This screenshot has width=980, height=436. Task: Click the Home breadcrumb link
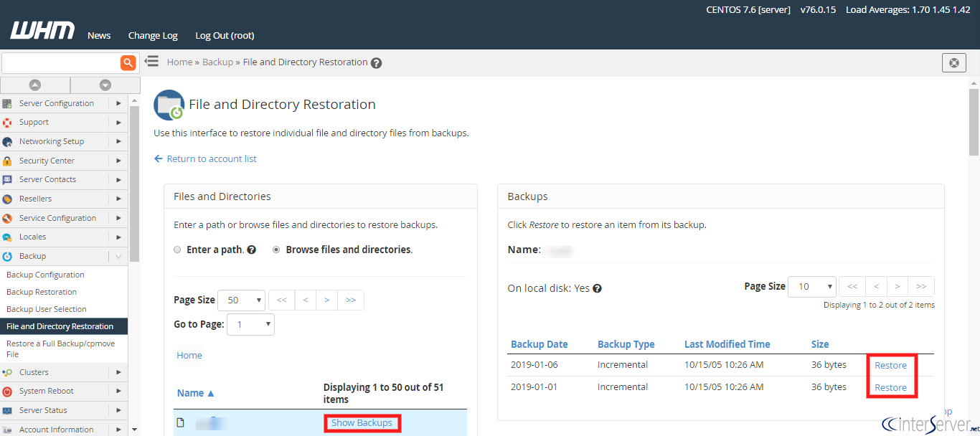(x=179, y=62)
